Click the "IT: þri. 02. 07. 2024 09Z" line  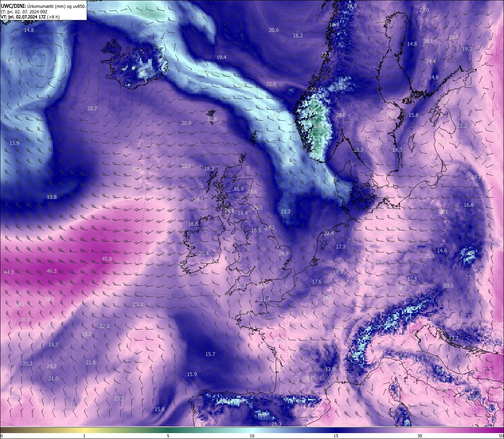24,12
